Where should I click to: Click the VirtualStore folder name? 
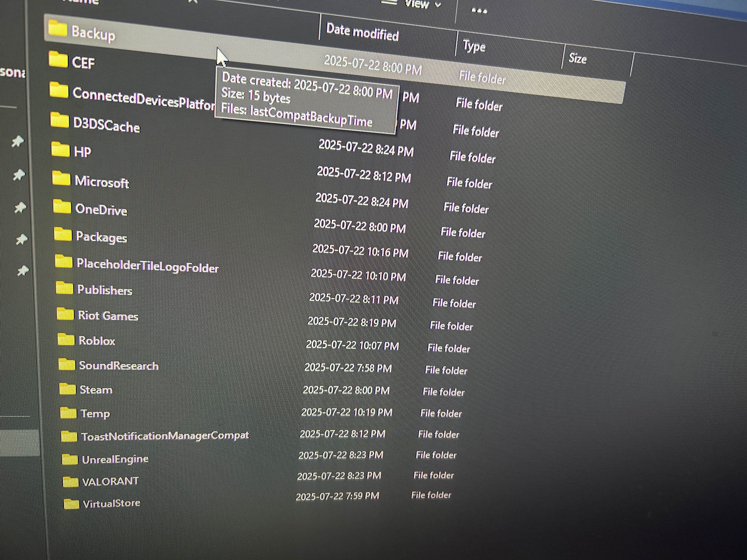(112, 504)
